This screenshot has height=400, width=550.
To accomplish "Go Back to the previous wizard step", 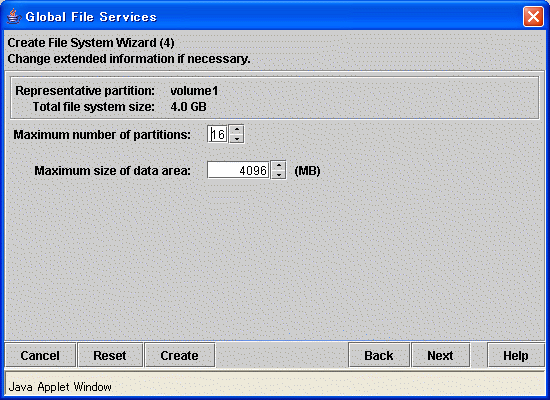I will tap(379, 355).
